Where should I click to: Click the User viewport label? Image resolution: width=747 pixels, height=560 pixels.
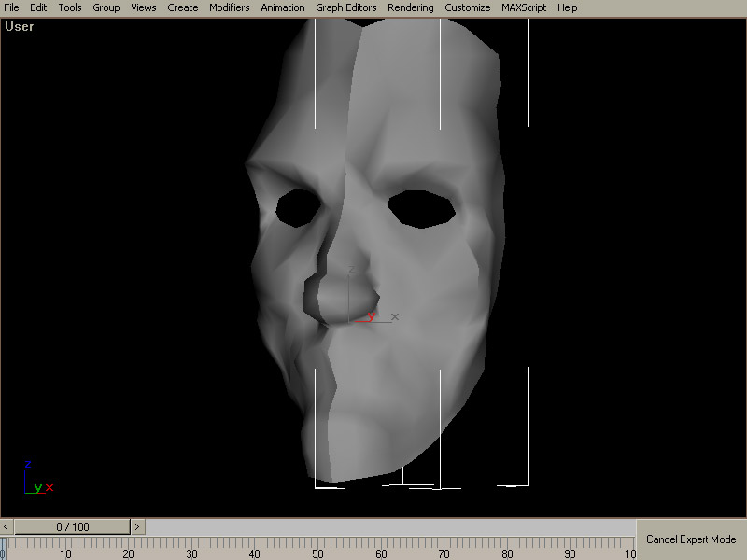click(19, 26)
